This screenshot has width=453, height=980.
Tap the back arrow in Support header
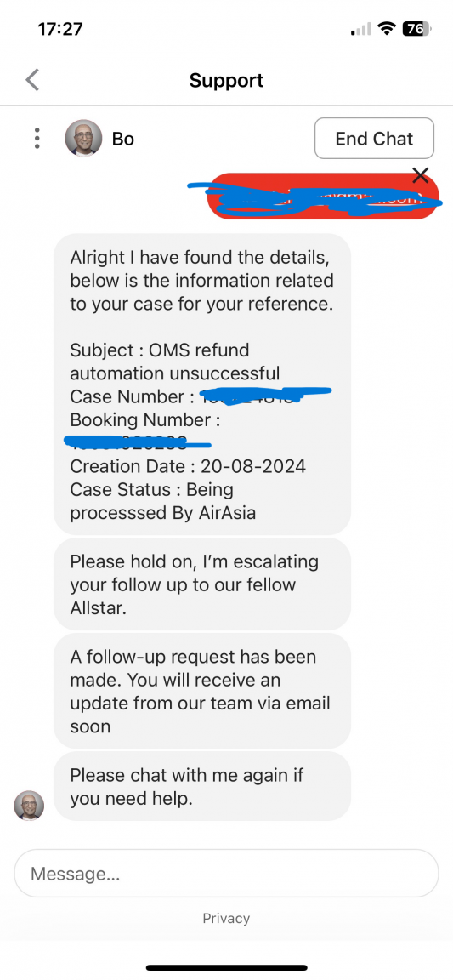click(32, 80)
